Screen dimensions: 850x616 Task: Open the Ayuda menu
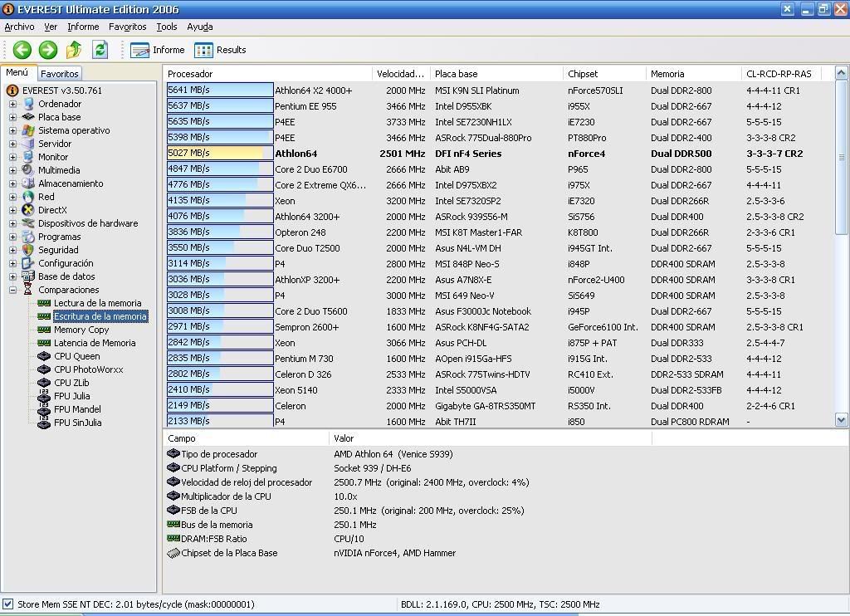point(199,27)
